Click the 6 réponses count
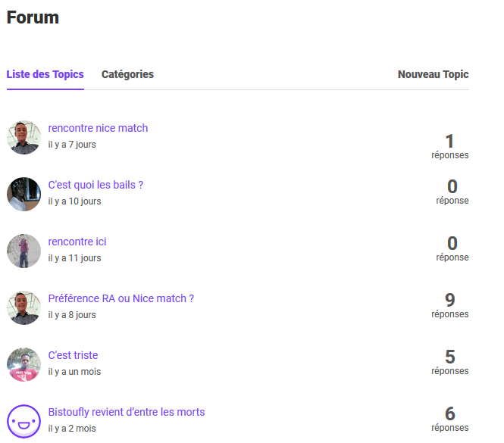The height and width of the screenshot is (443, 504). point(449,419)
